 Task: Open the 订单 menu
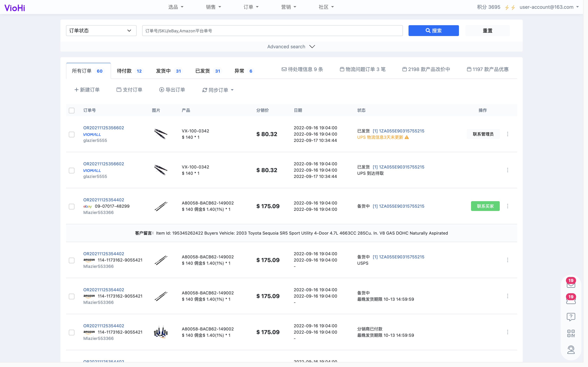(251, 7)
